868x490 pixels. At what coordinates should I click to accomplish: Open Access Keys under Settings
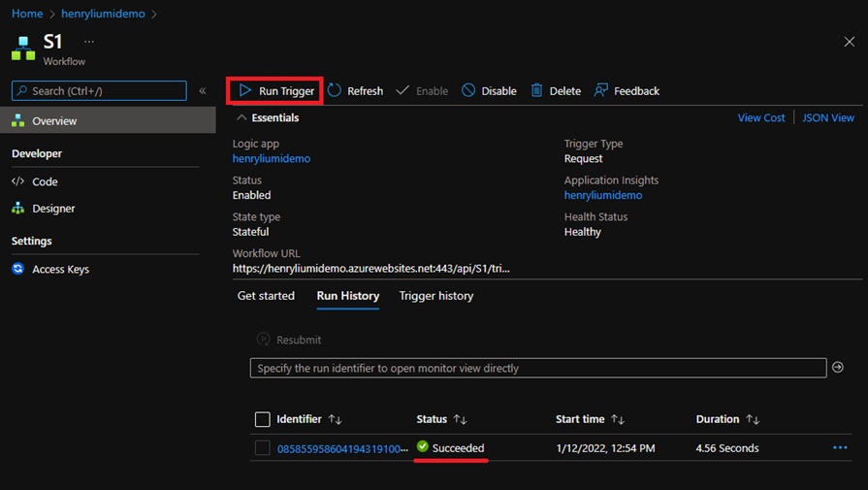pos(60,269)
